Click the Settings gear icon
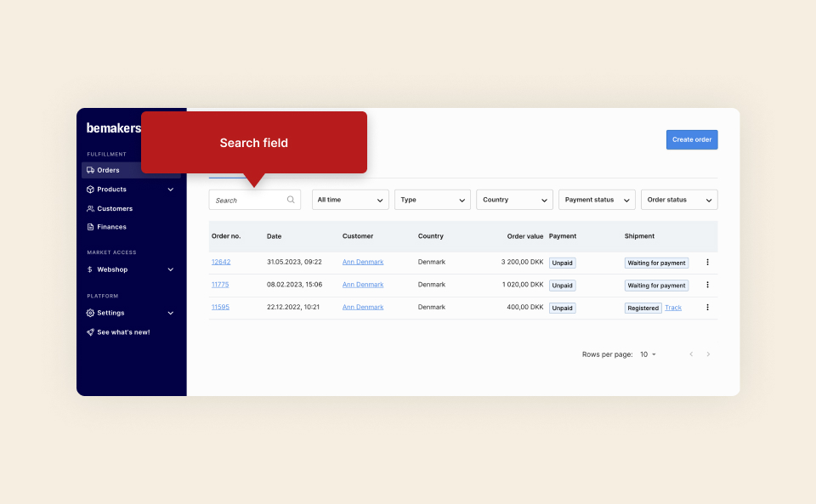The height and width of the screenshot is (504, 816). click(x=91, y=313)
